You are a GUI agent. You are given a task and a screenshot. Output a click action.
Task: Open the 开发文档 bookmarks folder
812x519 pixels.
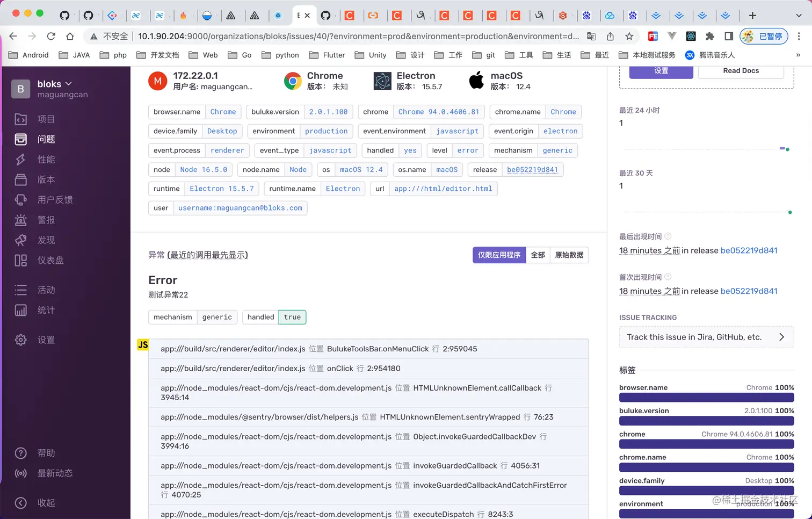point(157,55)
